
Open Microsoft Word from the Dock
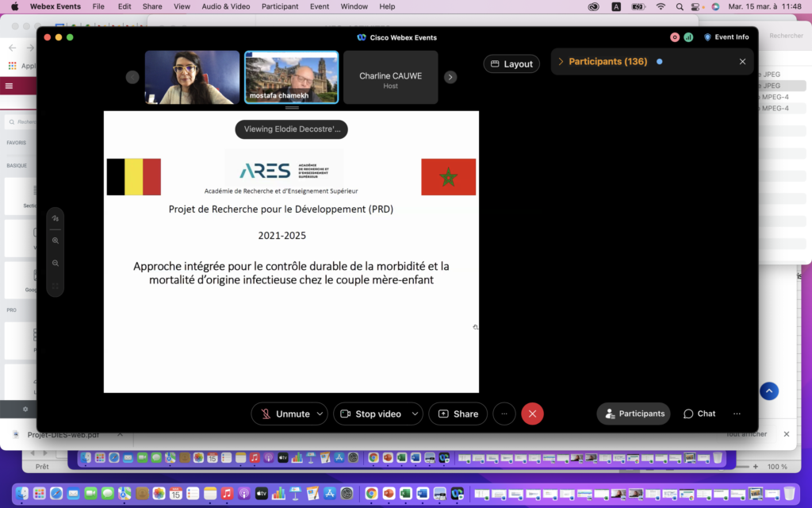coord(423,493)
